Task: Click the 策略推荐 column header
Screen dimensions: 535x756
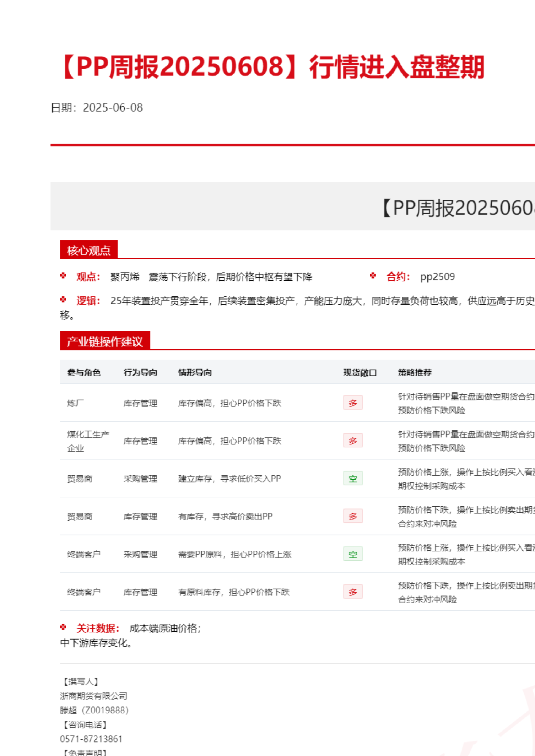Action: coord(414,373)
